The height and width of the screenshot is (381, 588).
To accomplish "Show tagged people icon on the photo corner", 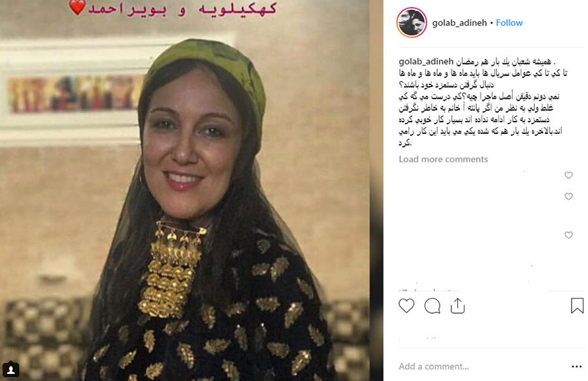I will (x=11, y=370).
